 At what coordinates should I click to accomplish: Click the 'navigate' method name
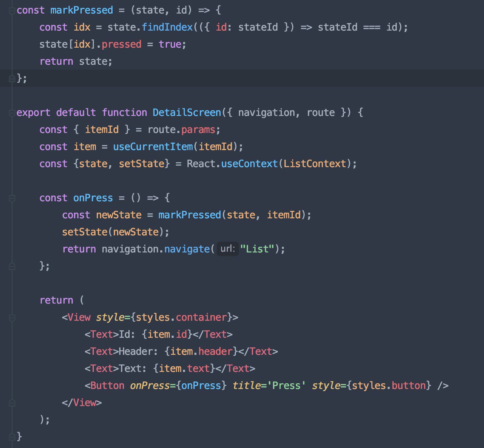click(x=187, y=249)
